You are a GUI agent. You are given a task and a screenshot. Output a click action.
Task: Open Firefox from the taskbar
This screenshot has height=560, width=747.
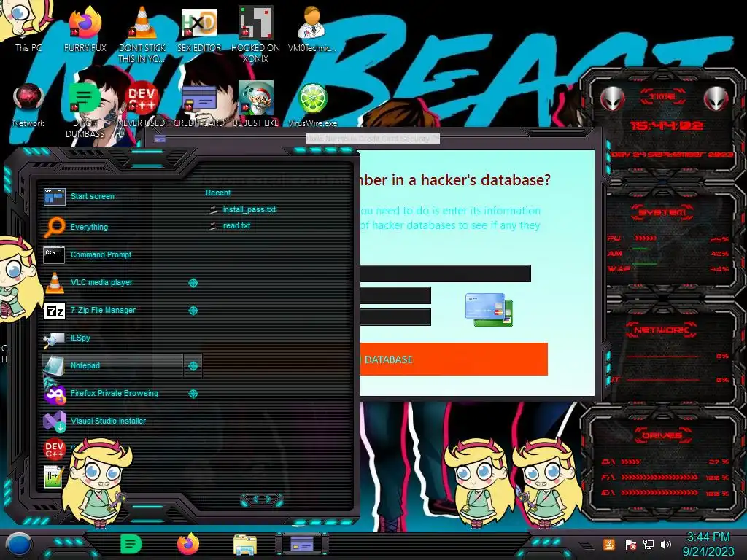(188, 544)
